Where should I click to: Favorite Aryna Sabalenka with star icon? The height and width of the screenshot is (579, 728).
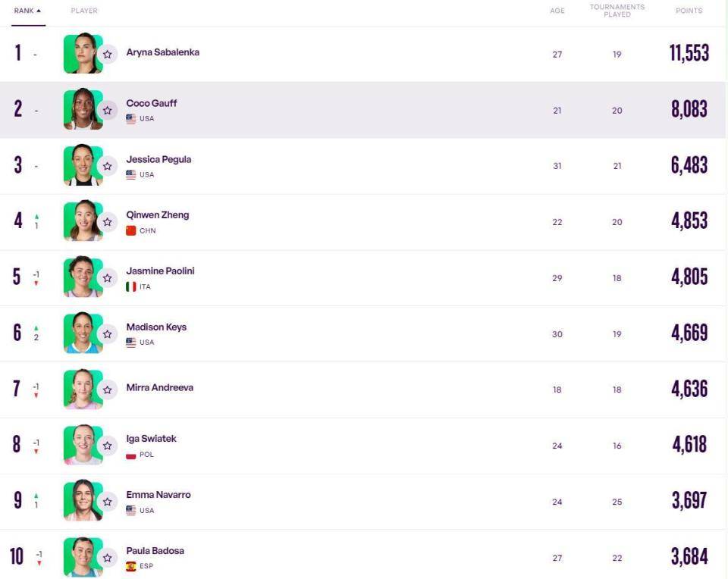click(x=107, y=55)
